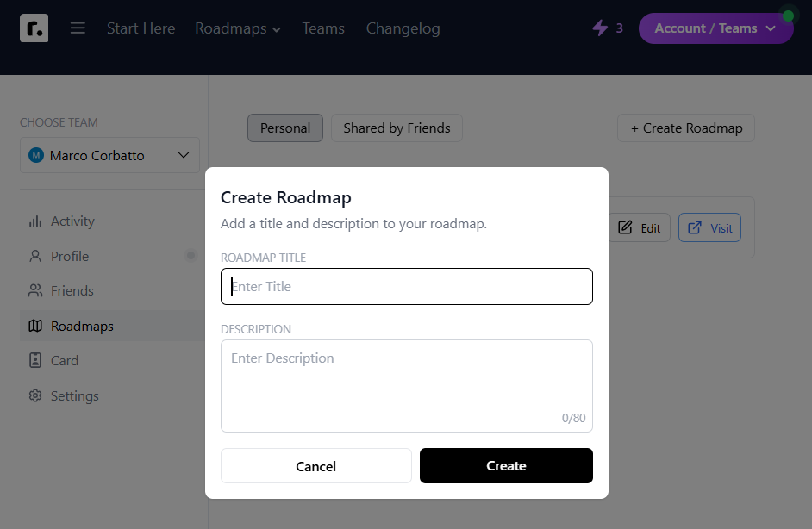The width and height of the screenshot is (812, 529).
Task: Click the Friends people icon
Action: 35,291
